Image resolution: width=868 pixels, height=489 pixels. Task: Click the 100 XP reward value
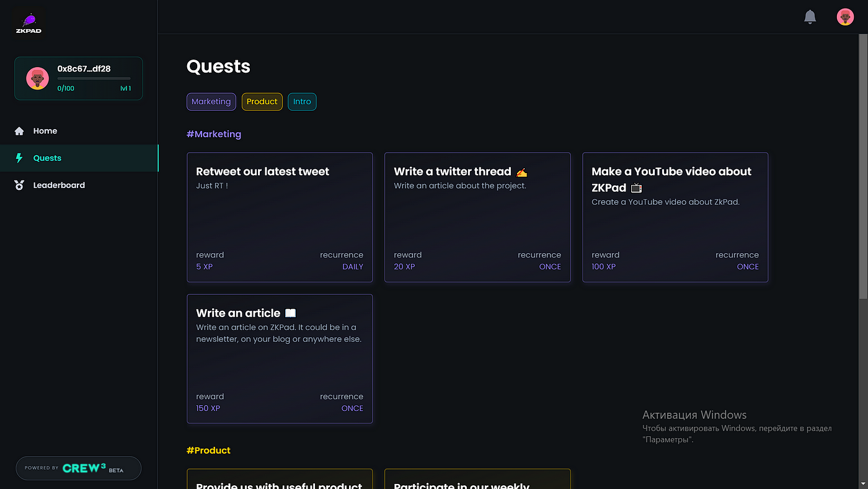[x=603, y=267]
